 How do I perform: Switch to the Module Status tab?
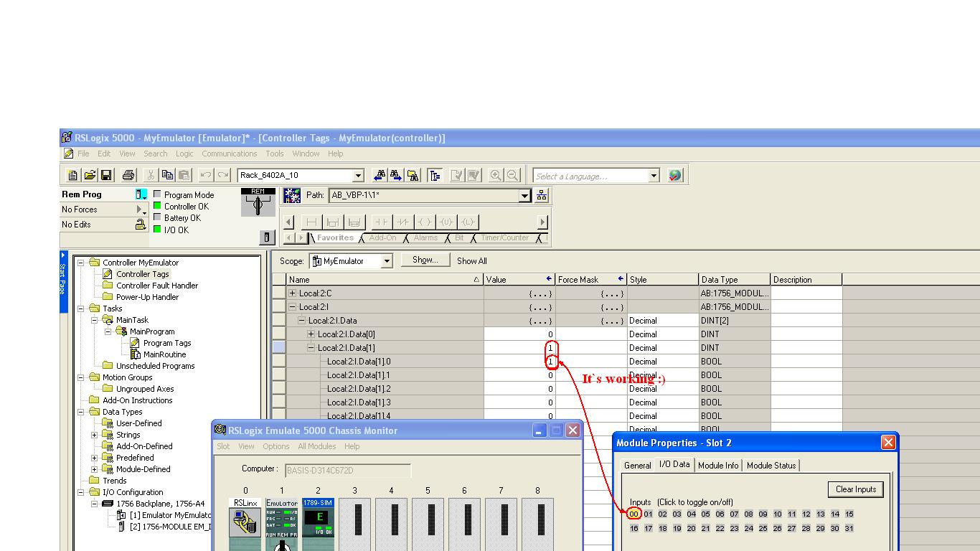tap(771, 466)
